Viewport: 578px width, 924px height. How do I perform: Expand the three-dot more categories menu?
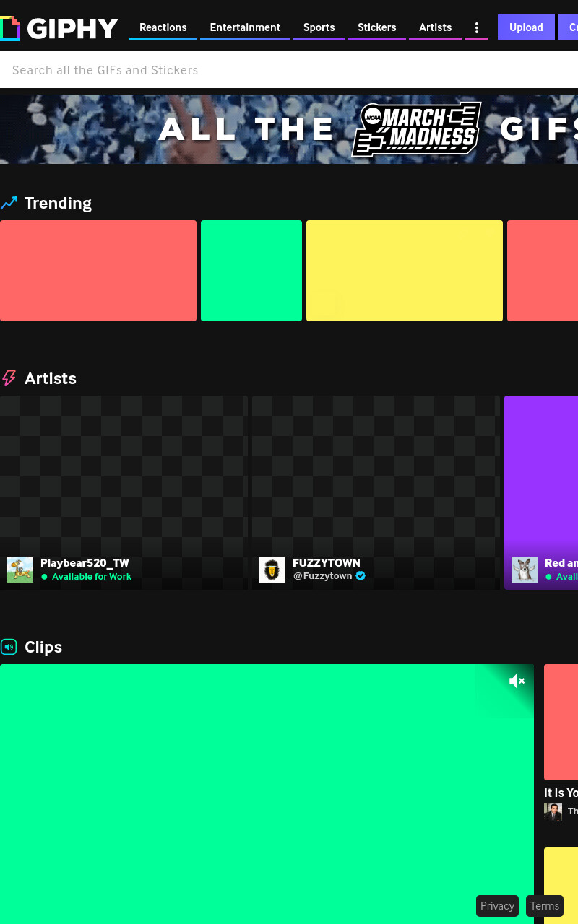[476, 27]
